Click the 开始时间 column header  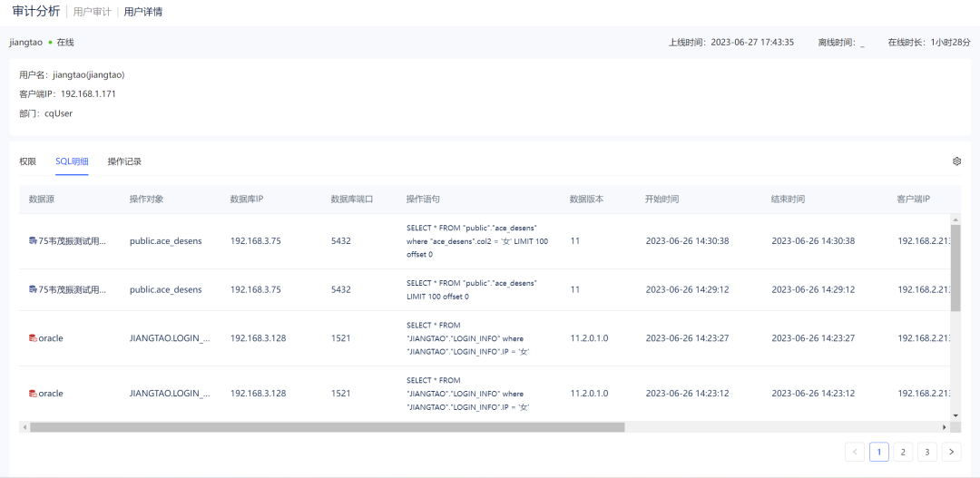[x=661, y=200]
